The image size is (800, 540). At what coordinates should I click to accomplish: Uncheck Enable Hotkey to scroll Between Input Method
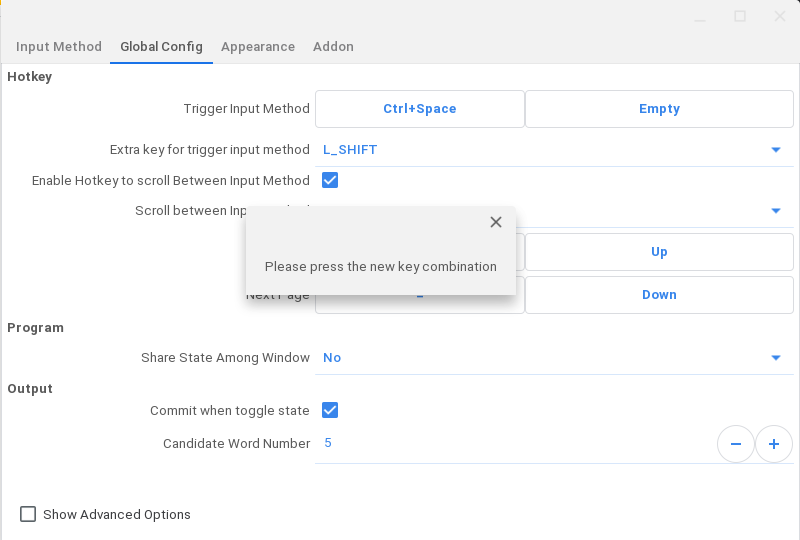[330, 181]
